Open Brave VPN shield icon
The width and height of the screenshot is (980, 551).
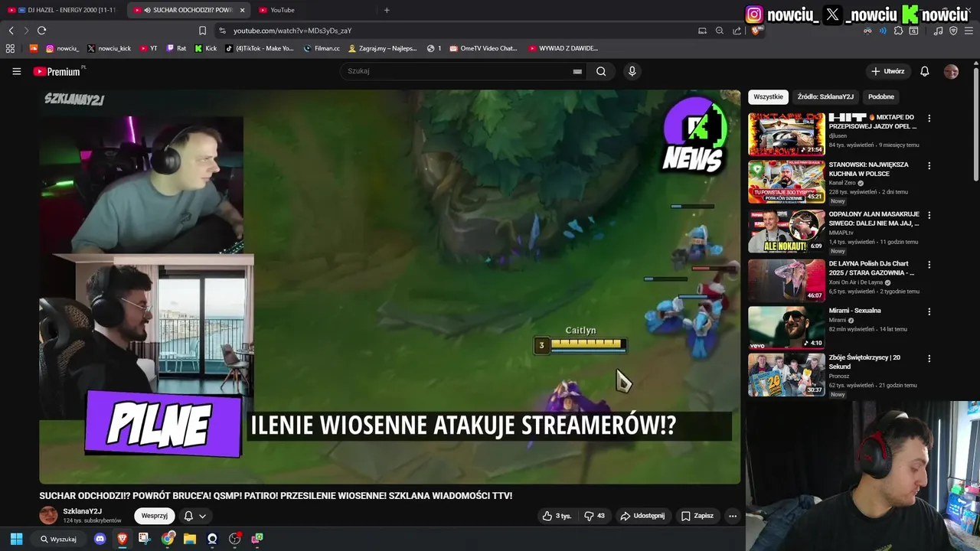click(953, 31)
